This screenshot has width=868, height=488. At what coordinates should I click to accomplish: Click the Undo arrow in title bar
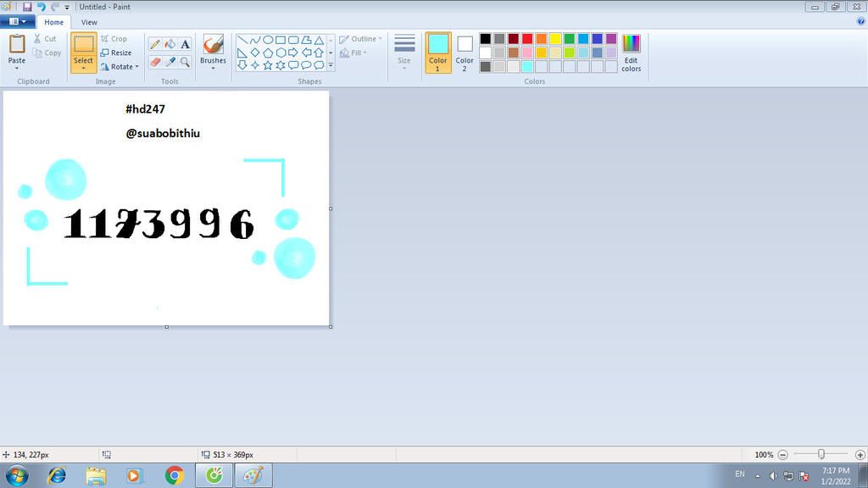(41, 7)
